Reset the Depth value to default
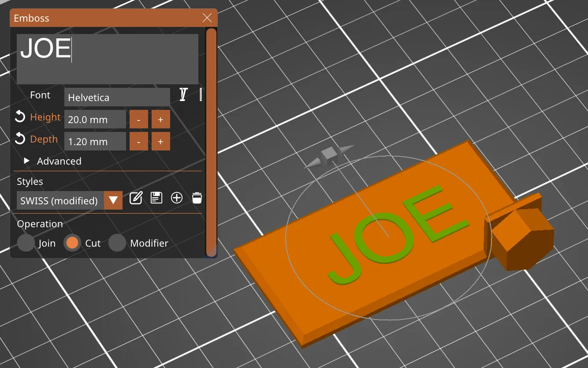Screen dimensions: 588x368 20,139
